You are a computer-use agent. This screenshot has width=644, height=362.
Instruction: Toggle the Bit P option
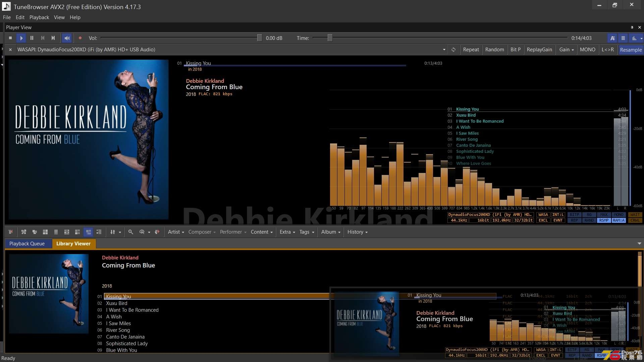[516, 50]
